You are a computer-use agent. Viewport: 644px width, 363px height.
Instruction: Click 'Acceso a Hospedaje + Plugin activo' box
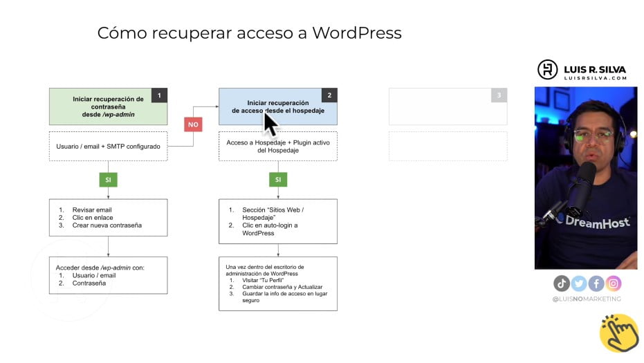(x=278, y=146)
